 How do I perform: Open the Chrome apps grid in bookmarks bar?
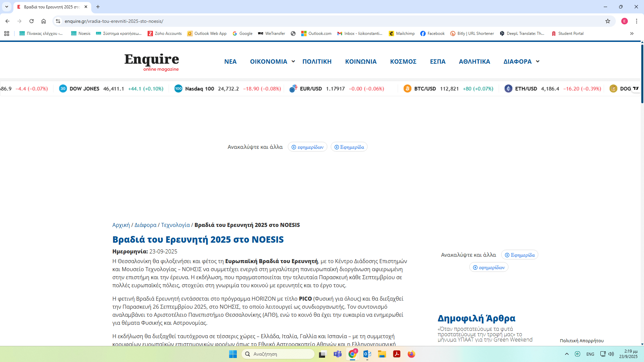tap(7, 34)
